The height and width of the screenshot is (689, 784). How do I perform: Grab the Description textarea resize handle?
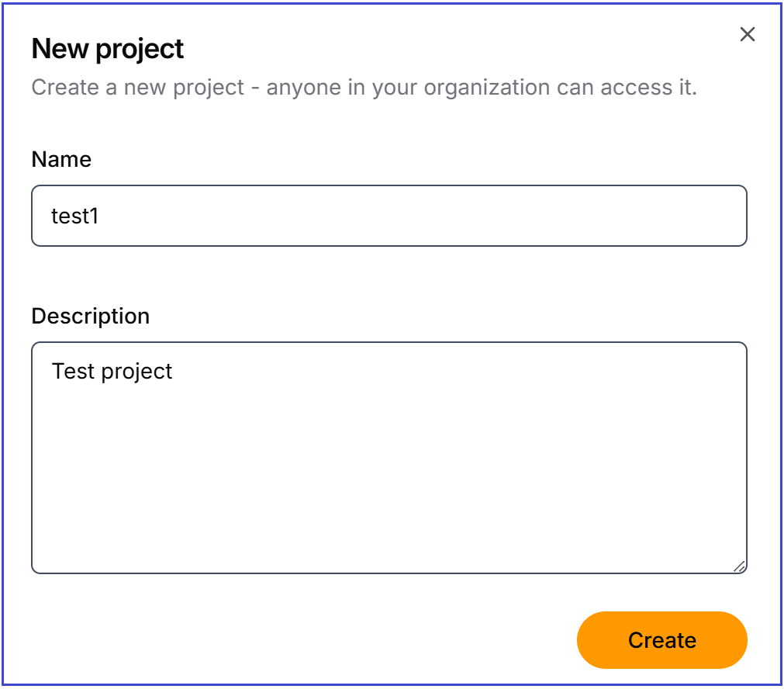tap(739, 566)
